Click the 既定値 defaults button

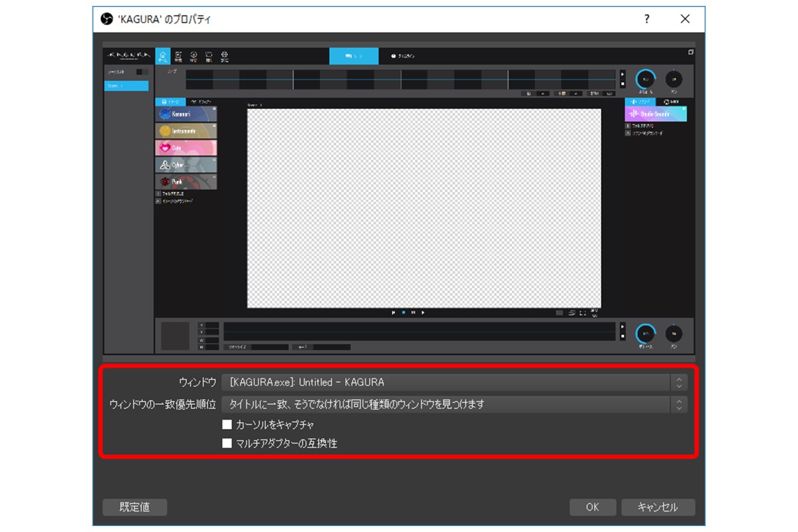[134, 507]
